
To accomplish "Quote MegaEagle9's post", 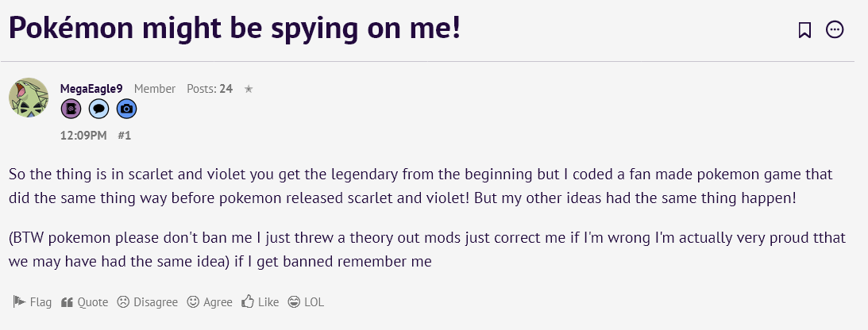I will [84, 302].
